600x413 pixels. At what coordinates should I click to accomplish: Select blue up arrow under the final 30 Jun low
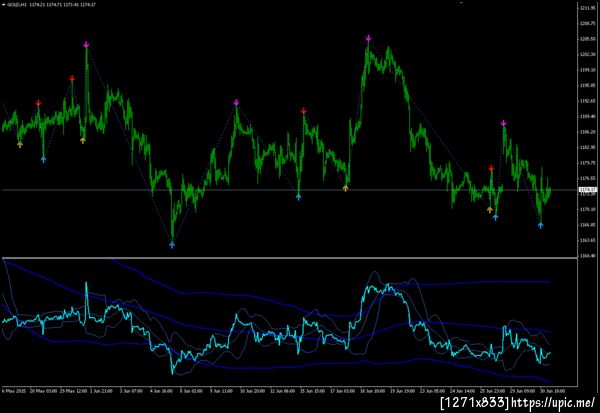(540, 225)
